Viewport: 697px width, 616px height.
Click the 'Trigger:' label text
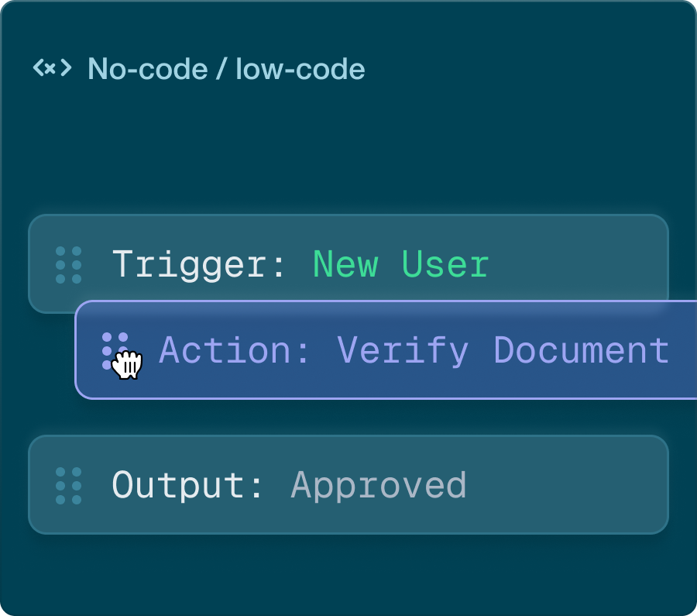(200, 265)
